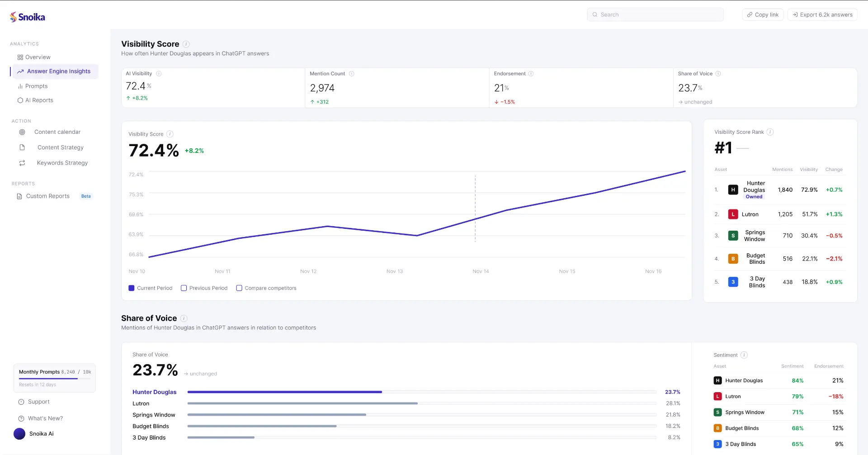The height and width of the screenshot is (455, 868).
Task: Select the Prompts chart icon
Action: tap(20, 86)
